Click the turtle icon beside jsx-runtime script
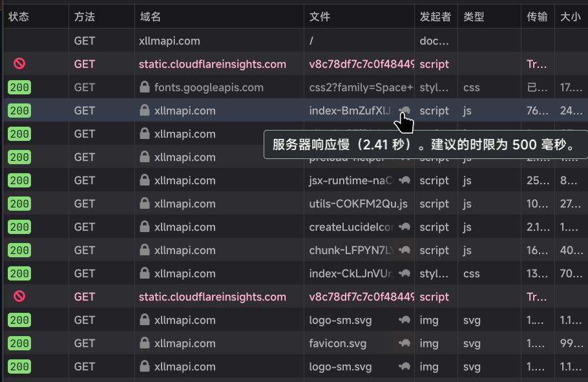The height and width of the screenshot is (382, 588). click(x=404, y=180)
